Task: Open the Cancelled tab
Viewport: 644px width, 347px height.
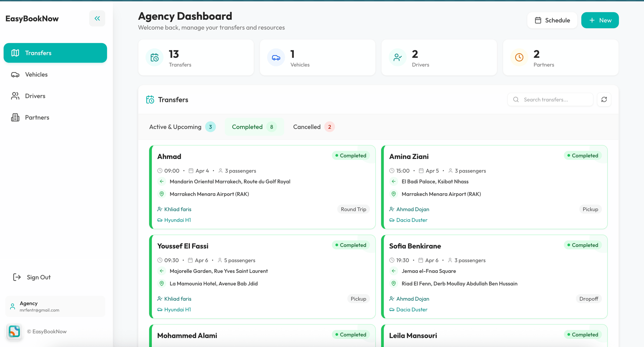Action: coord(314,127)
